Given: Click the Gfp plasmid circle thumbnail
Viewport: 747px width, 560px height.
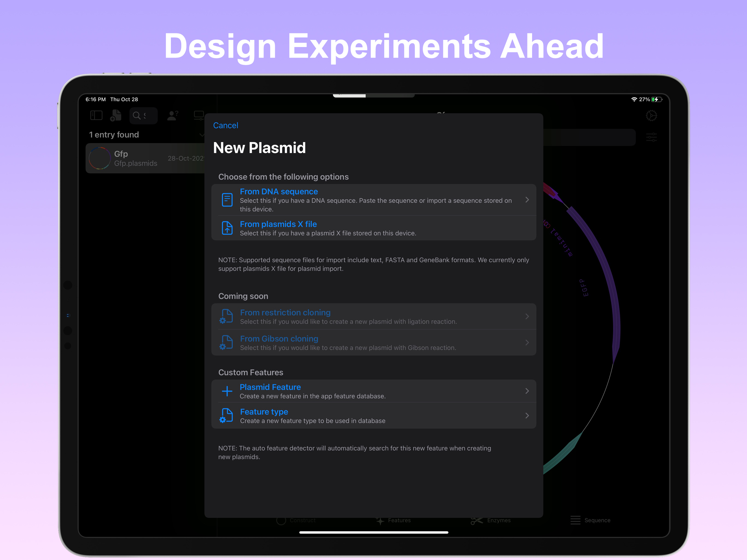Looking at the screenshot, I should point(100,158).
